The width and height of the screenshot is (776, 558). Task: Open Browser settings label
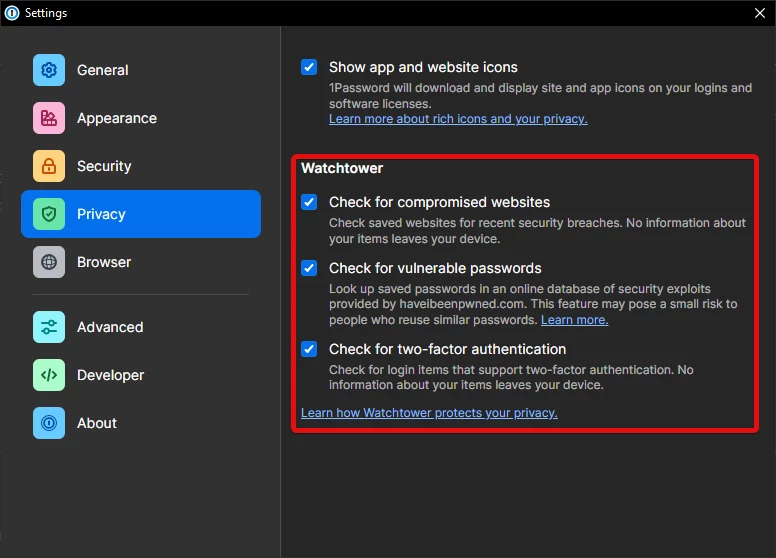(x=104, y=262)
